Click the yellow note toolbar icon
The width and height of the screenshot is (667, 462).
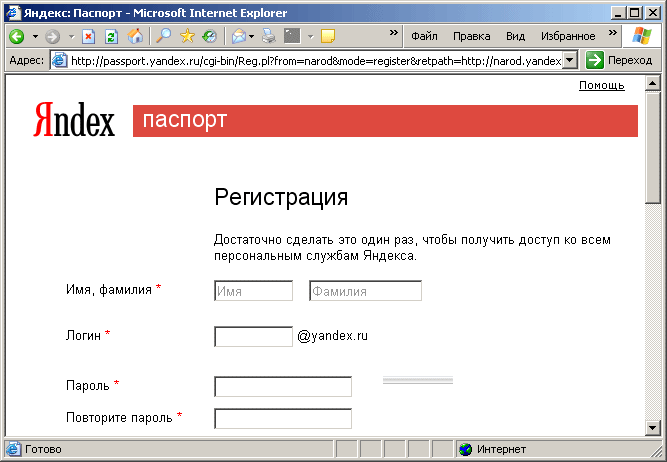point(328,37)
